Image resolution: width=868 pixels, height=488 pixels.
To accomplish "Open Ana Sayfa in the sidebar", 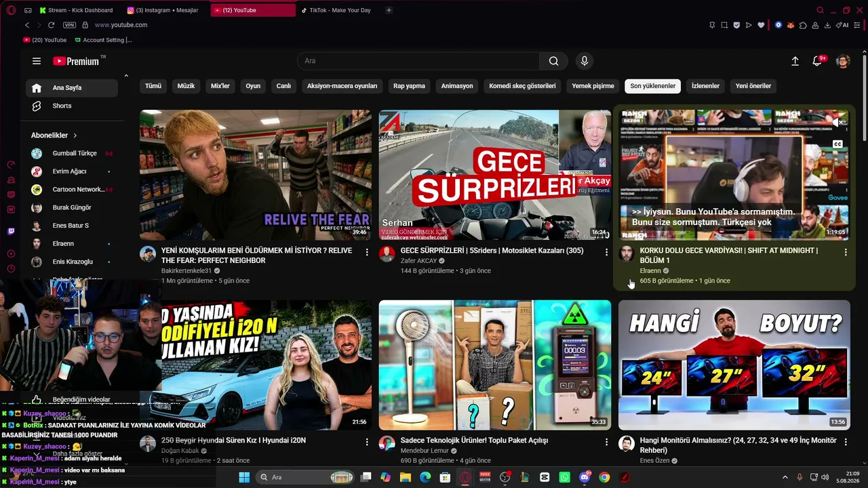I will [x=72, y=88].
